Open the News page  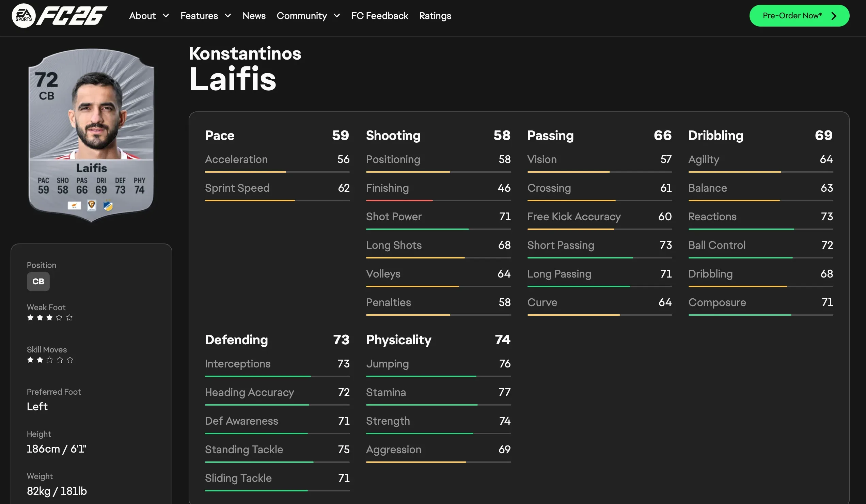tap(254, 16)
